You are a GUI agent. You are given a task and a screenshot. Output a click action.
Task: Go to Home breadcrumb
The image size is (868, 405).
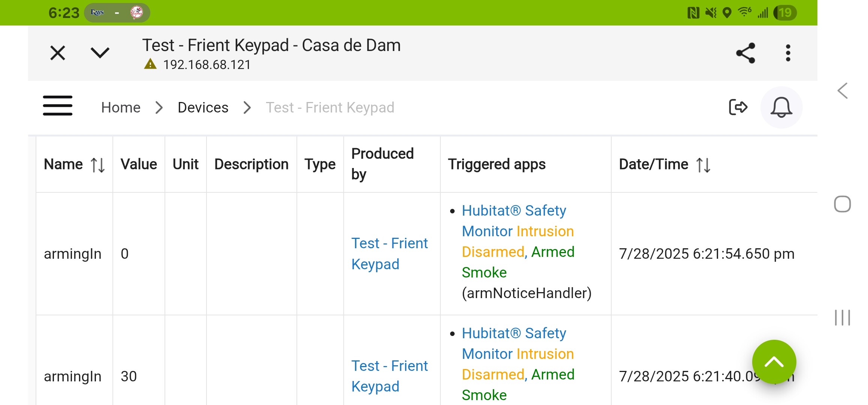point(121,108)
